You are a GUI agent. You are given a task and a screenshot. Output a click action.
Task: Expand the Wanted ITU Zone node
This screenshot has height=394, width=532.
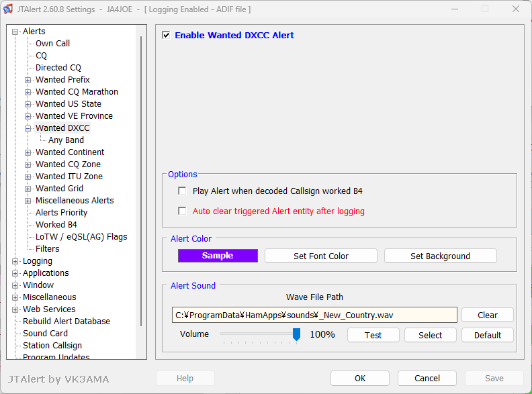click(x=28, y=177)
